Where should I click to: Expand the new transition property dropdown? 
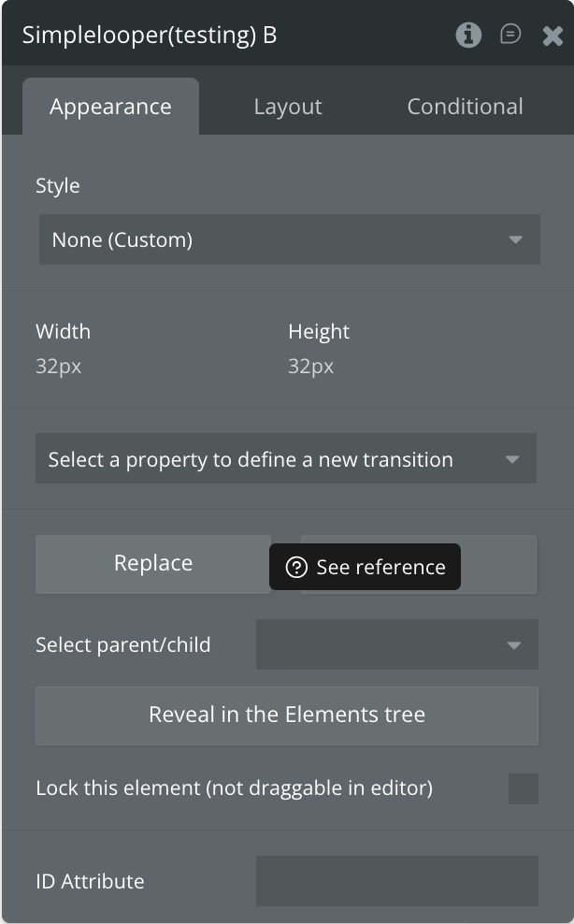tap(286, 459)
